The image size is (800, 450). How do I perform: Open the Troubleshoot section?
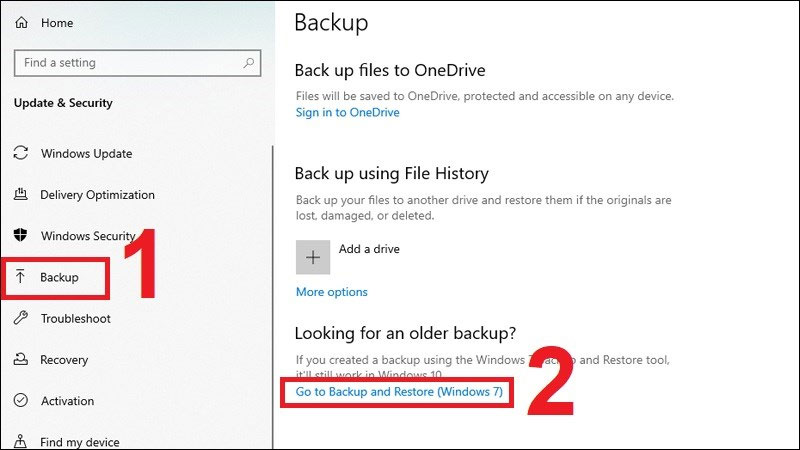75,318
